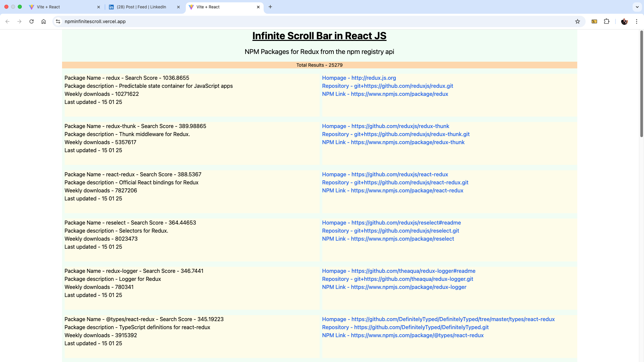644x362 pixels.
Task: Open redux Repository link
Action: [387, 86]
